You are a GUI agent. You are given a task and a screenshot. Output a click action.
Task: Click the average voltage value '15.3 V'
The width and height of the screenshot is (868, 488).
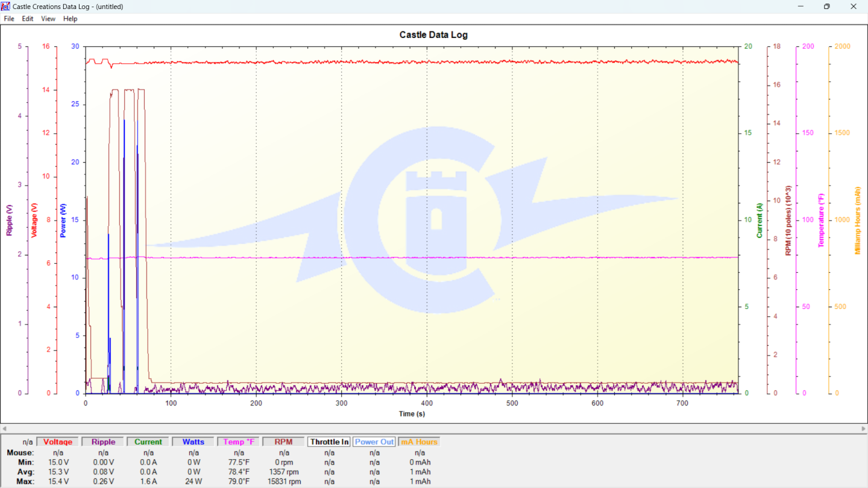58,472
